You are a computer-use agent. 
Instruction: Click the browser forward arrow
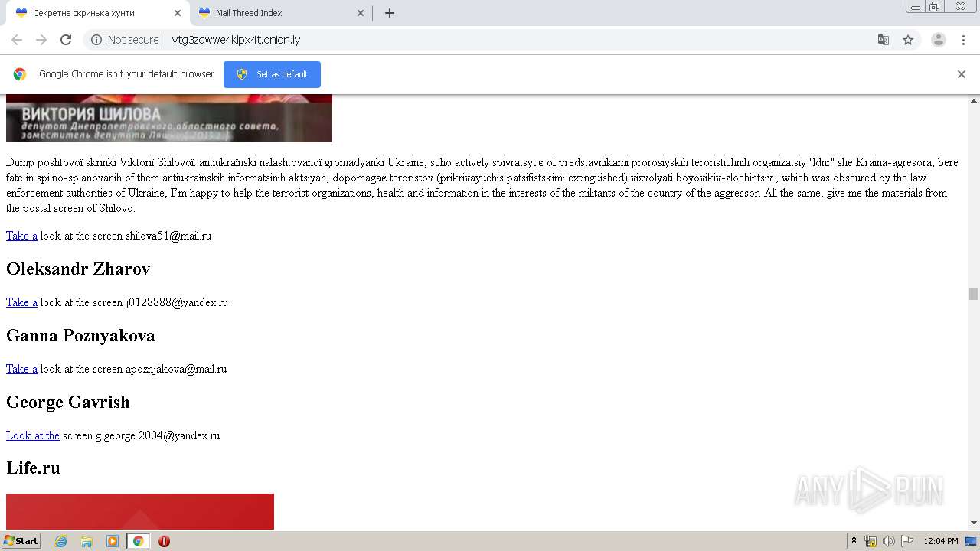tap(41, 40)
